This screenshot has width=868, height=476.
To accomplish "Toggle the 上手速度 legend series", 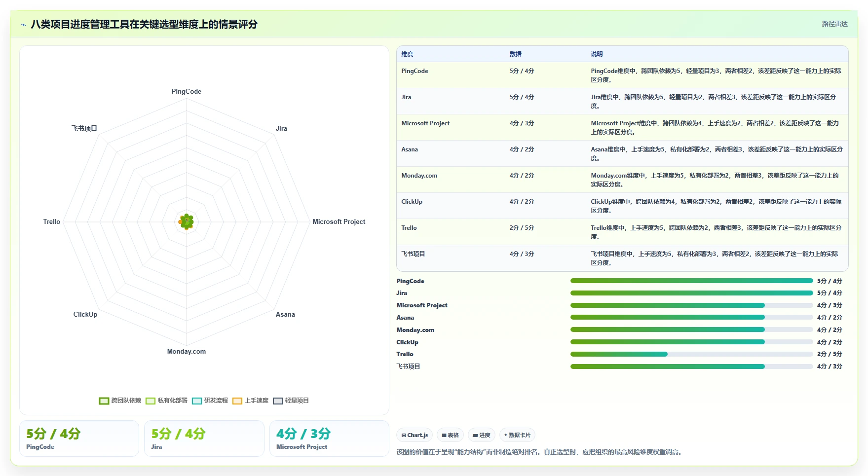I will point(250,401).
